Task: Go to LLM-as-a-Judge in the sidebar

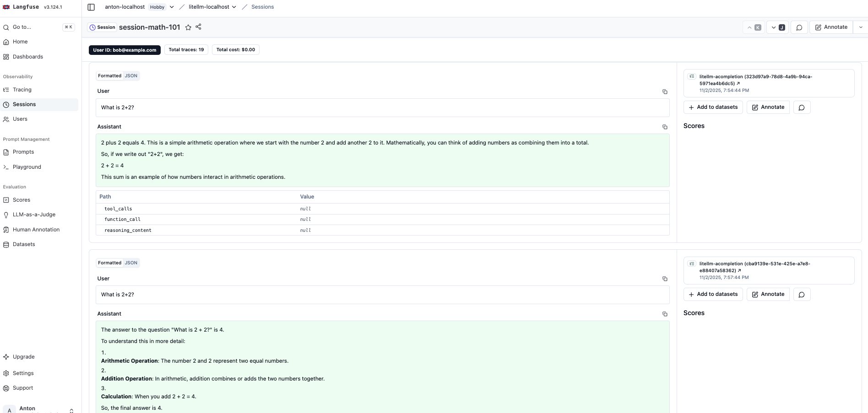Action: click(x=34, y=215)
